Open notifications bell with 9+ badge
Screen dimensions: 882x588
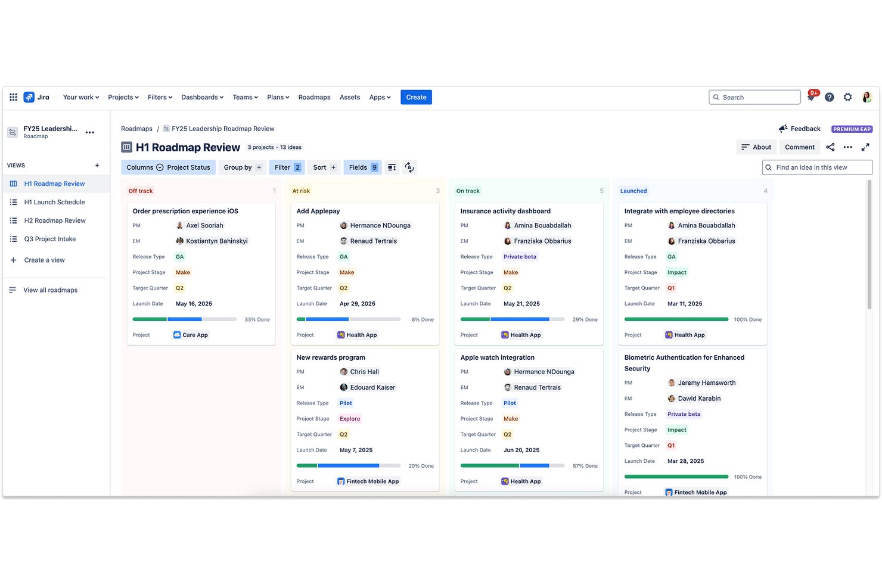tap(811, 97)
